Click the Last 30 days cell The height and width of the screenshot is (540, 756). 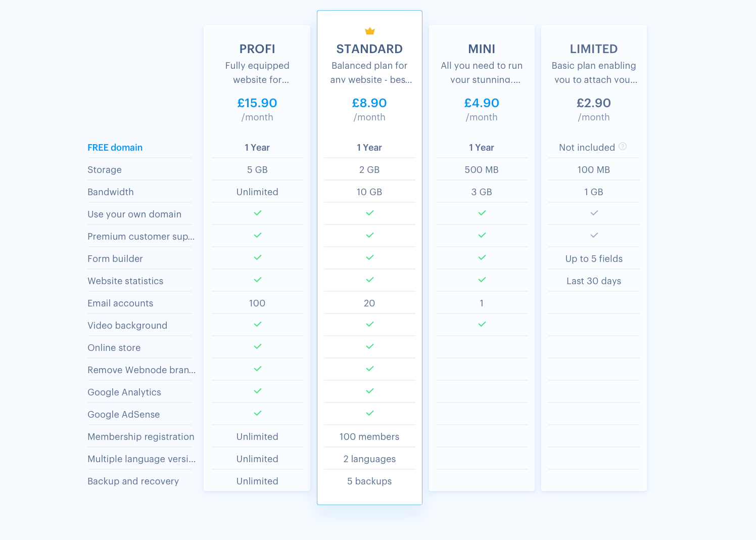(594, 281)
